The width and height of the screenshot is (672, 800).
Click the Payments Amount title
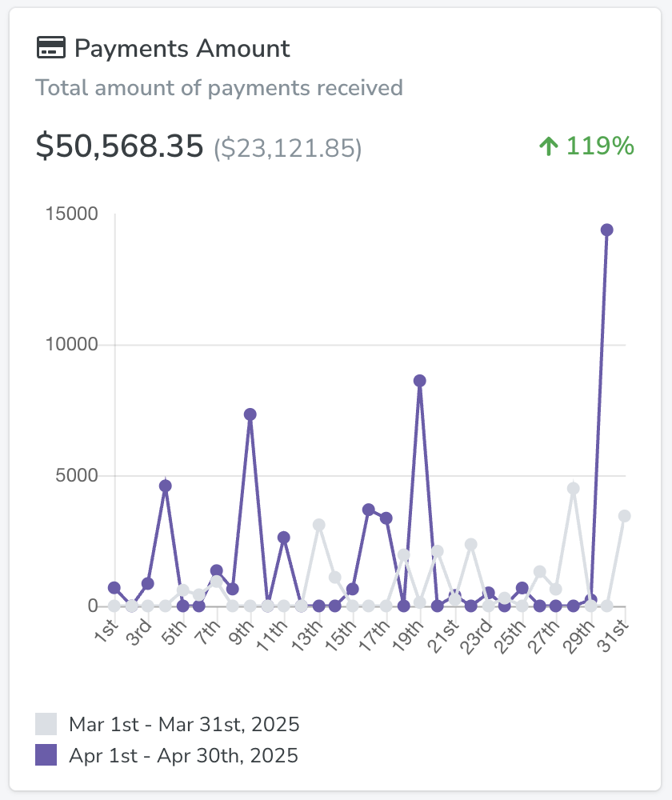pos(182,48)
